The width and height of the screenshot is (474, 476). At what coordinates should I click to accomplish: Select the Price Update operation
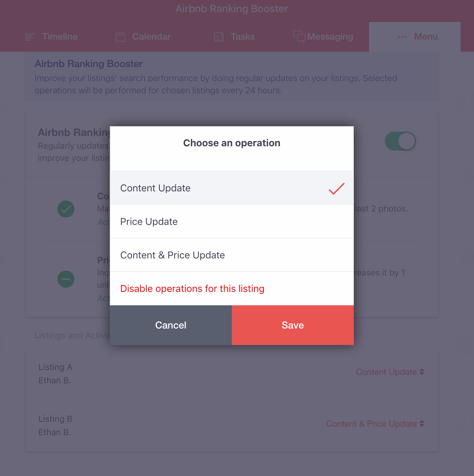tap(232, 222)
